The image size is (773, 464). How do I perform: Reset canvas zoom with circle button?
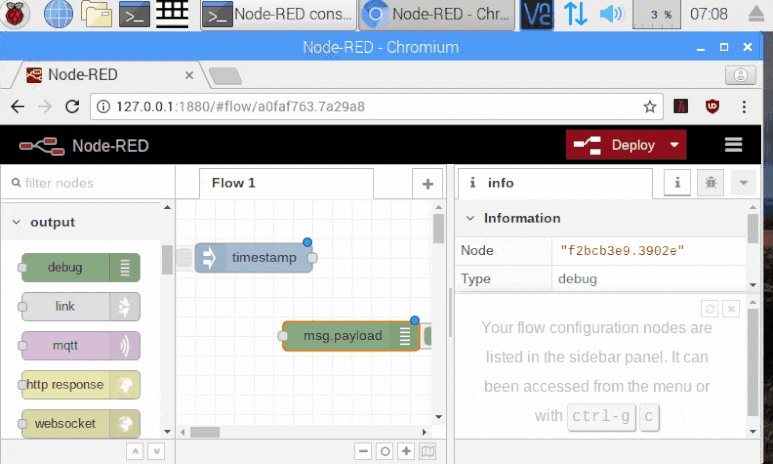click(384, 451)
